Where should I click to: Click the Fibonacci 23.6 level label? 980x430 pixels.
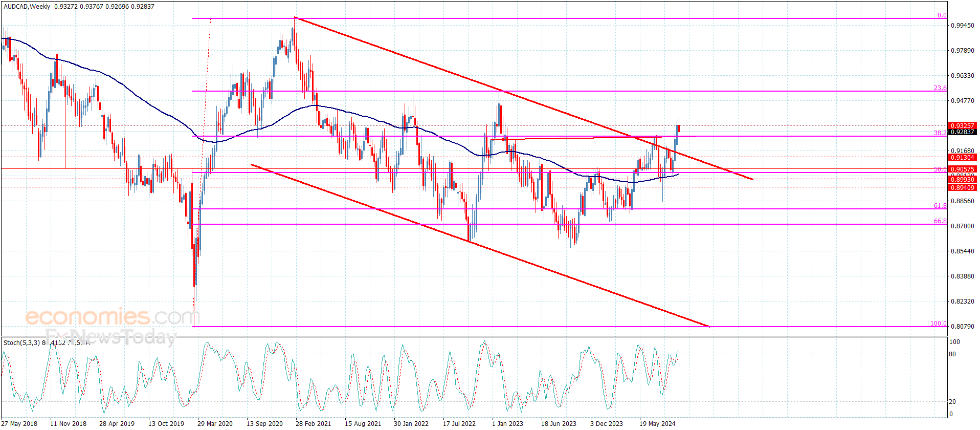[x=940, y=88]
